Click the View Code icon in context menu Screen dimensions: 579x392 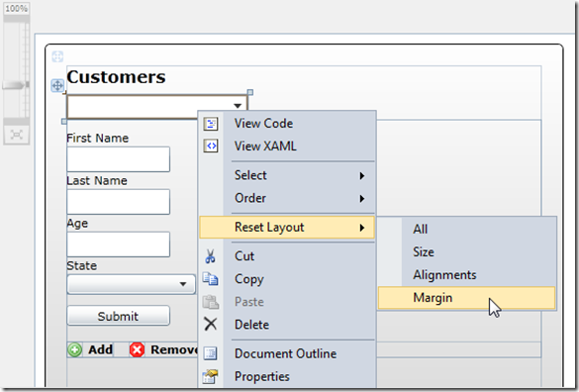pyautogui.click(x=211, y=124)
